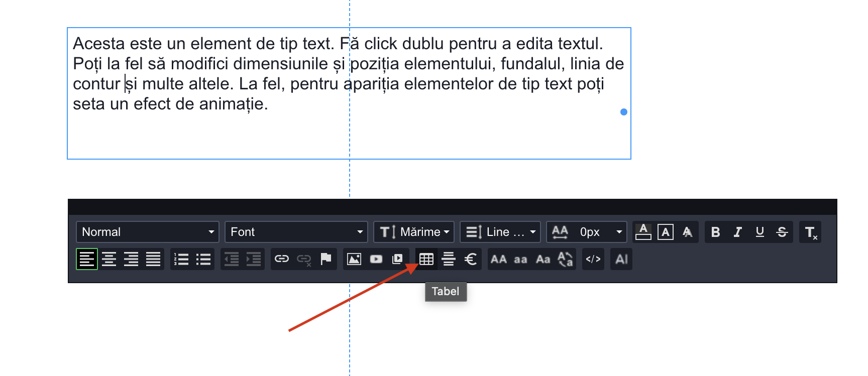Click the insert link chain icon

pos(282,259)
